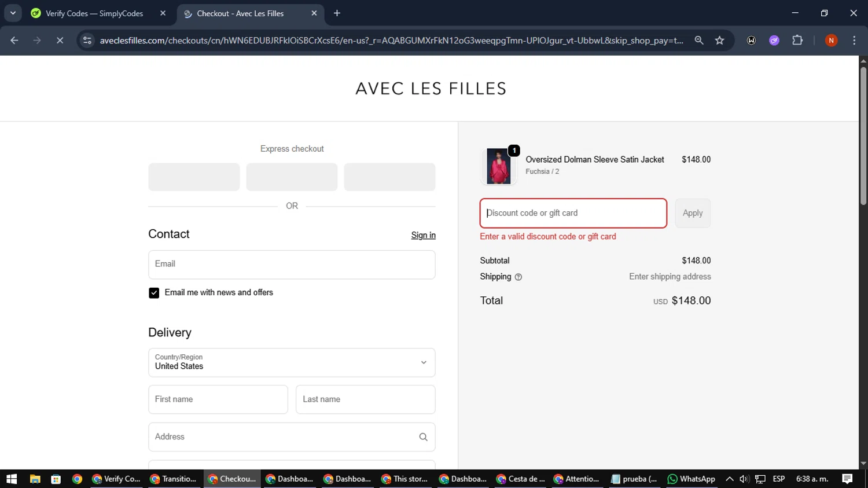Open WhatsApp from the taskbar

[692, 479]
